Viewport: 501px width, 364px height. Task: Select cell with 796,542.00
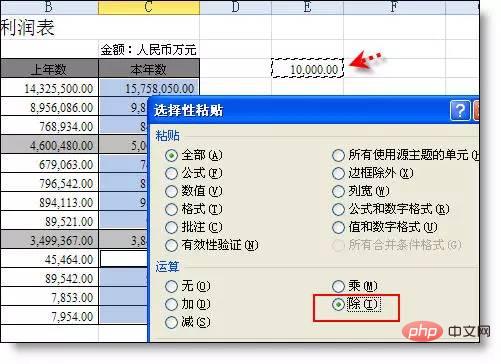click(x=49, y=183)
